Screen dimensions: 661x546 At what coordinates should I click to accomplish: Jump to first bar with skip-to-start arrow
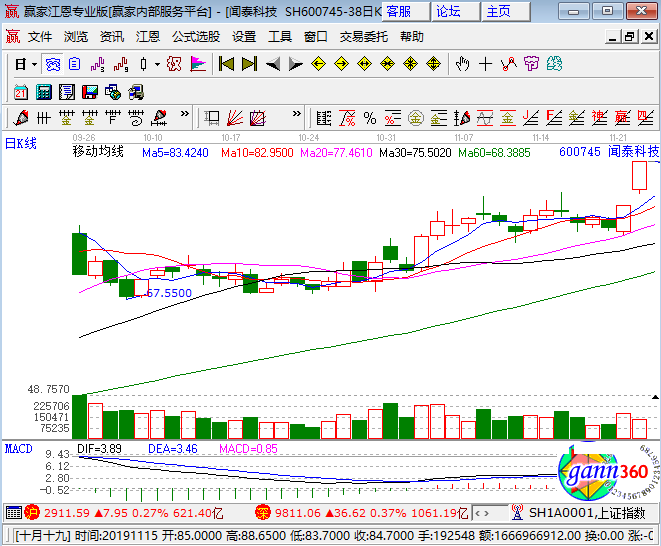click(x=226, y=64)
